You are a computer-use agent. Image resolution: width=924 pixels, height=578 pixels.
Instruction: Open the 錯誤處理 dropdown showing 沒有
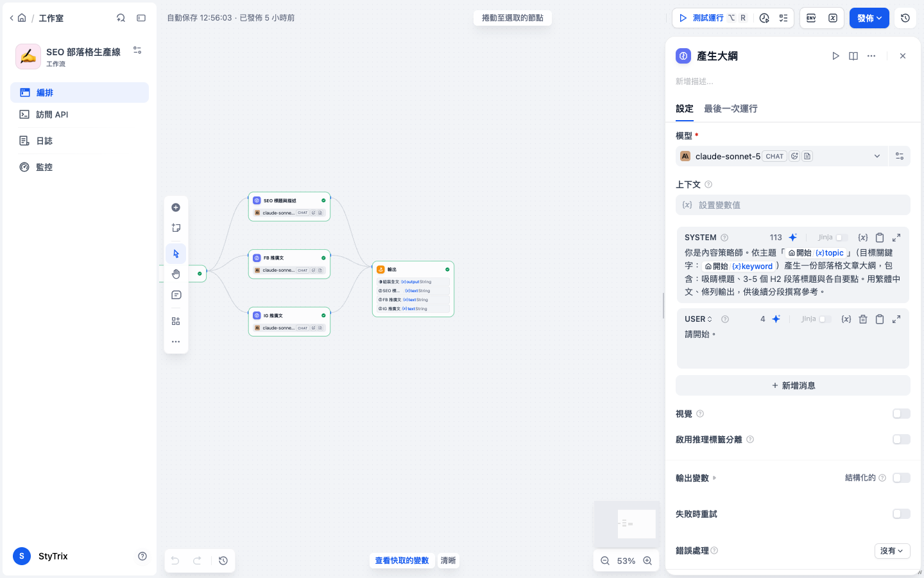click(892, 551)
